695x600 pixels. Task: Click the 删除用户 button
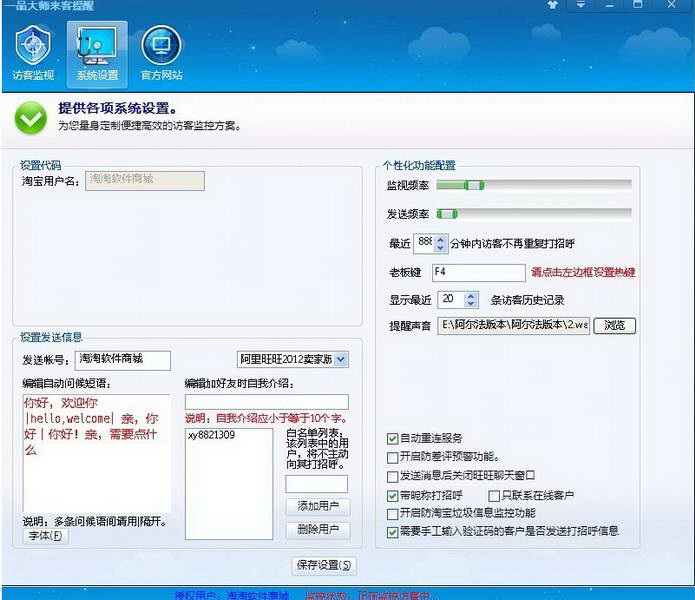click(318, 530)
